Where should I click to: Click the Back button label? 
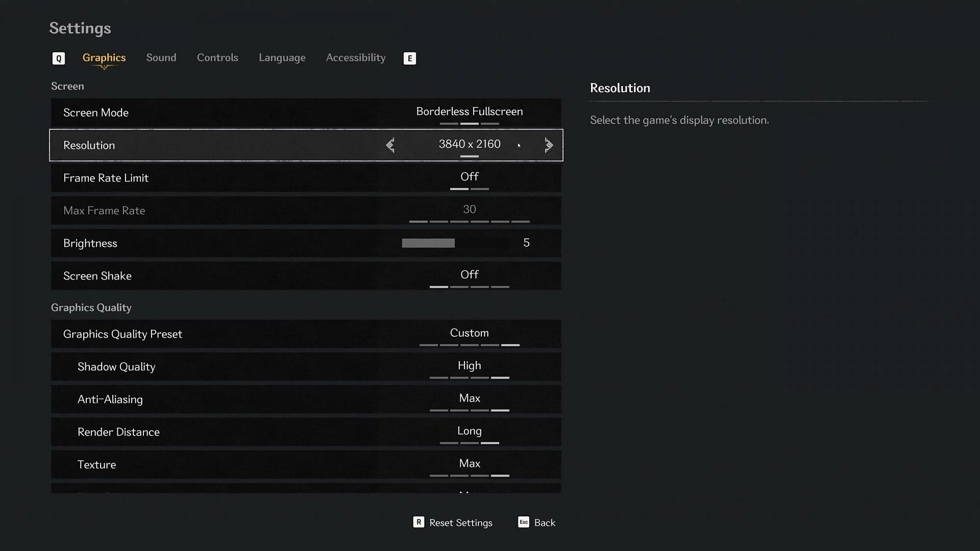545,522
